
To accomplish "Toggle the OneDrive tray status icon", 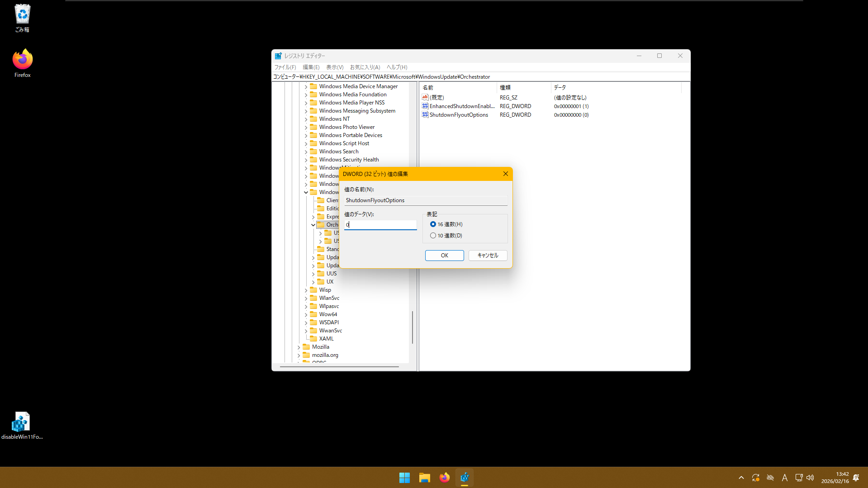I will tap(770, 477).
